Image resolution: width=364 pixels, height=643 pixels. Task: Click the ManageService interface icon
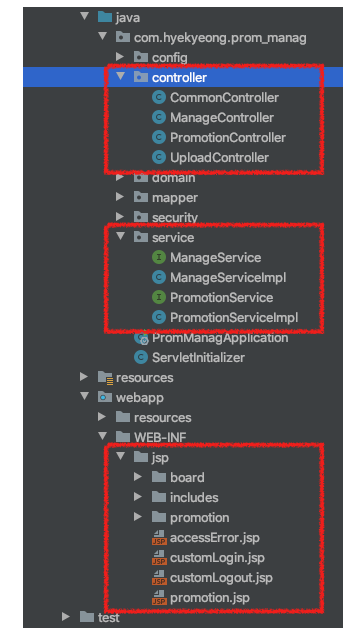159,258
